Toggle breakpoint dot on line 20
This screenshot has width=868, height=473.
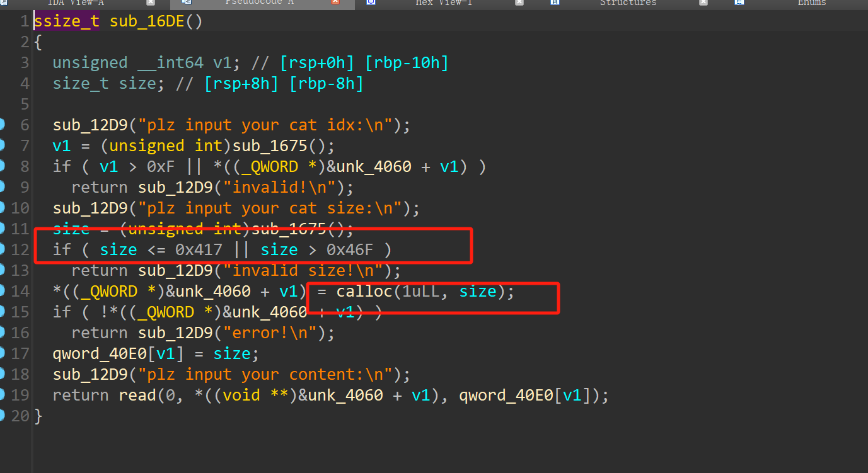pos(2,416)
